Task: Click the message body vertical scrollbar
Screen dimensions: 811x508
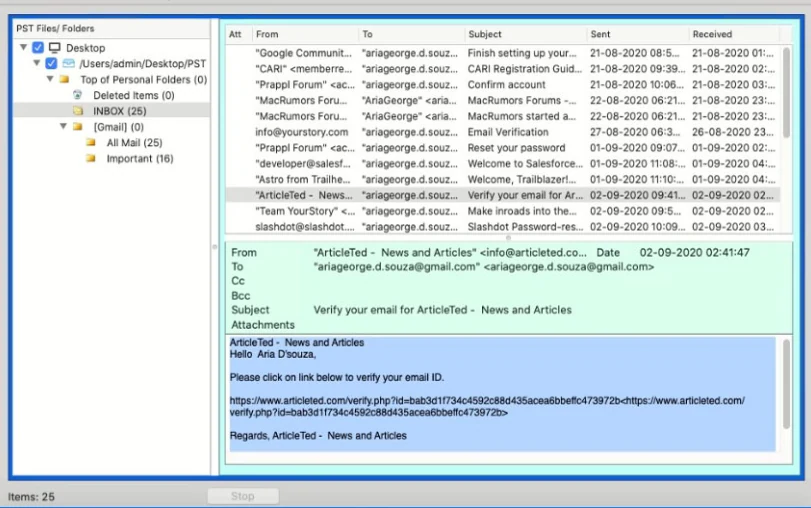Action: coord(786,384)
